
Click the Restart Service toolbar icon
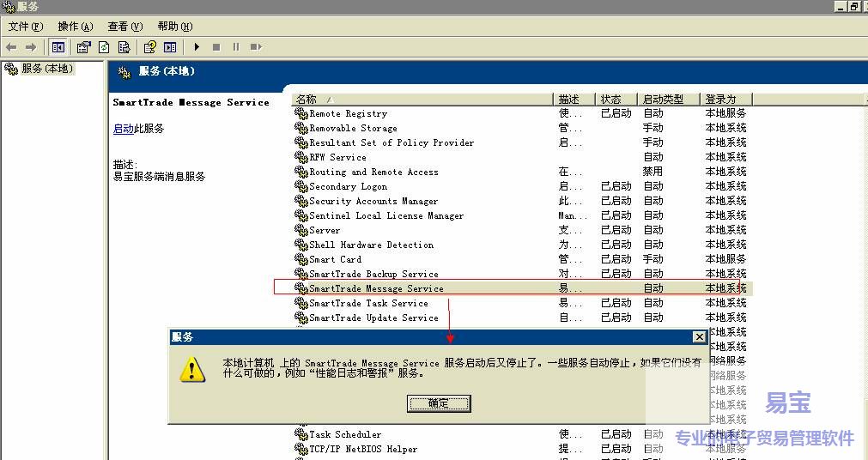pos(255,47)
